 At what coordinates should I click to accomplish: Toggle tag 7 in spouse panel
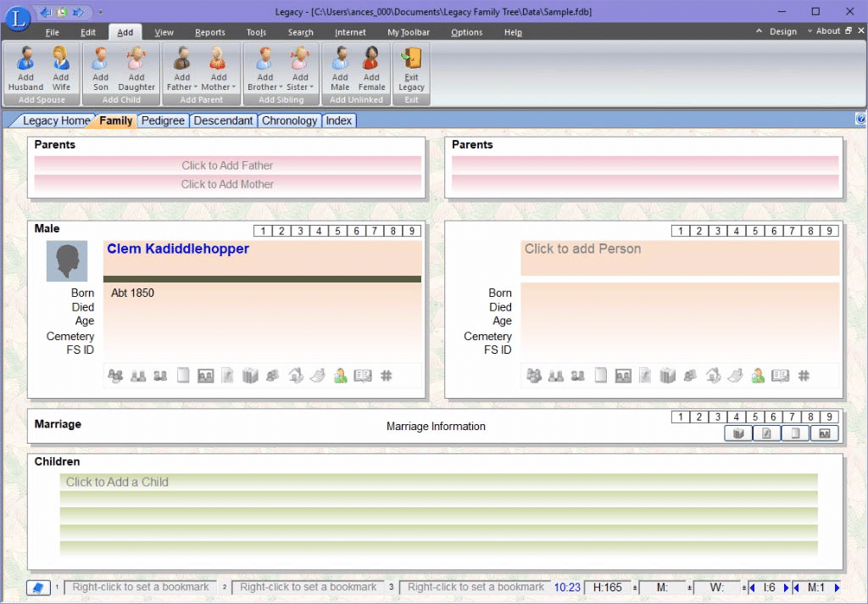pos(793,231)
